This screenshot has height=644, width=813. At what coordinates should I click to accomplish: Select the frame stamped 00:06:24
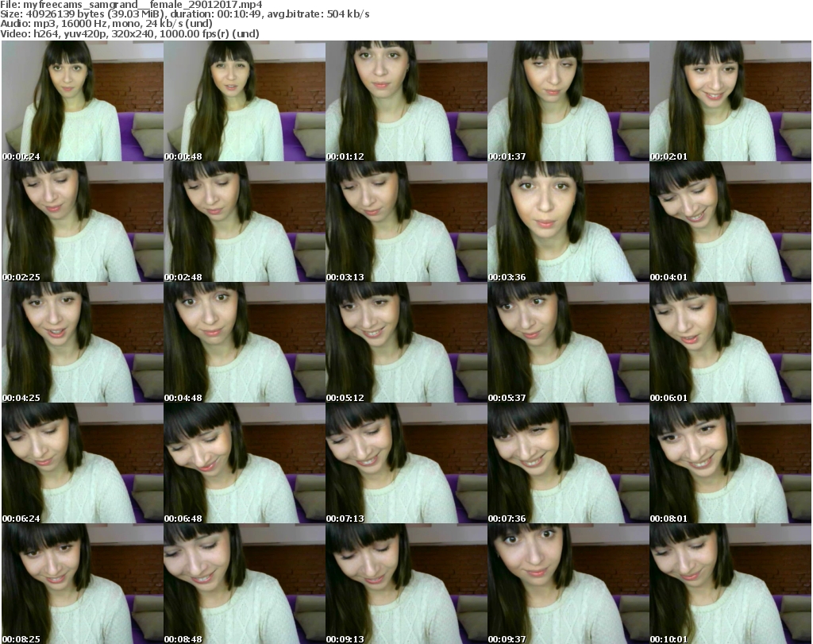tap(83, 464)
